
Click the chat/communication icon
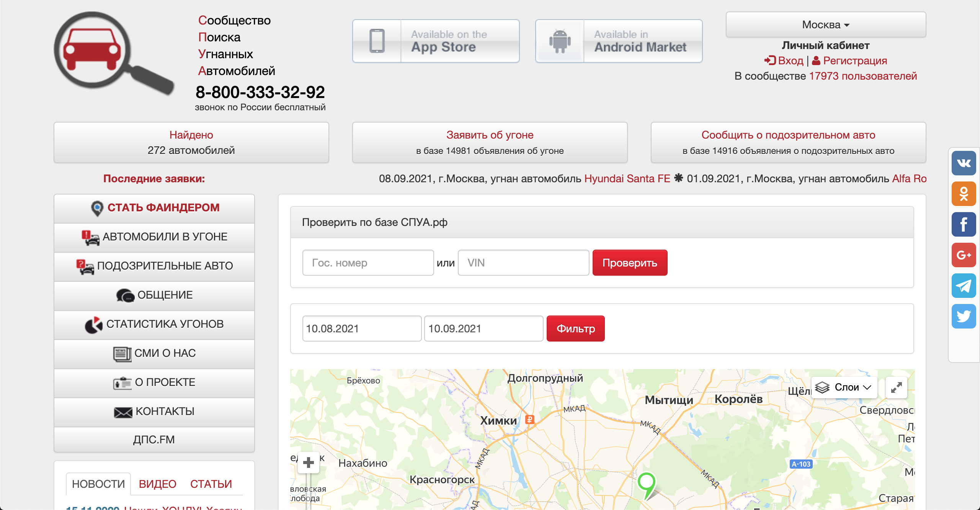coord(122,296)
